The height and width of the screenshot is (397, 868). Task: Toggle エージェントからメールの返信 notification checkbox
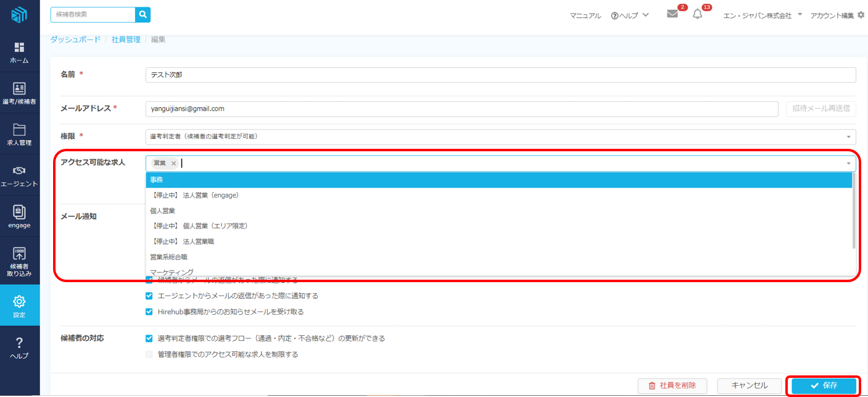point(149,296)
